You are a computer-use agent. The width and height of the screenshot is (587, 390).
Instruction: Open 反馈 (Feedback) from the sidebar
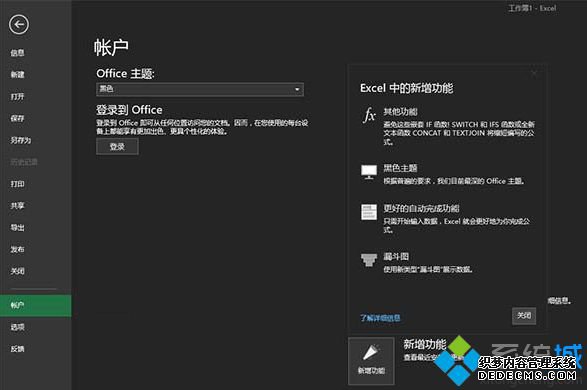17,349
